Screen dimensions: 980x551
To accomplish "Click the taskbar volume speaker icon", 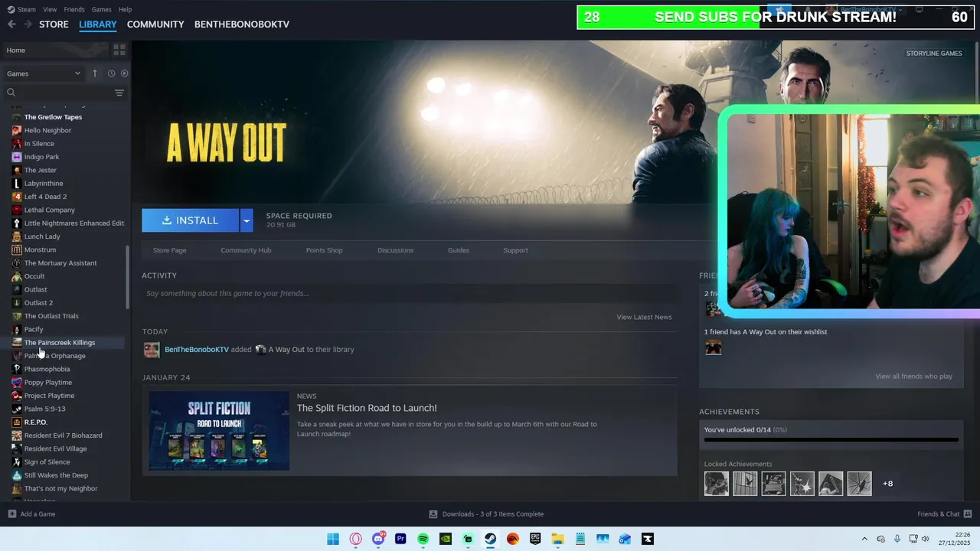I will click(926, 539).
